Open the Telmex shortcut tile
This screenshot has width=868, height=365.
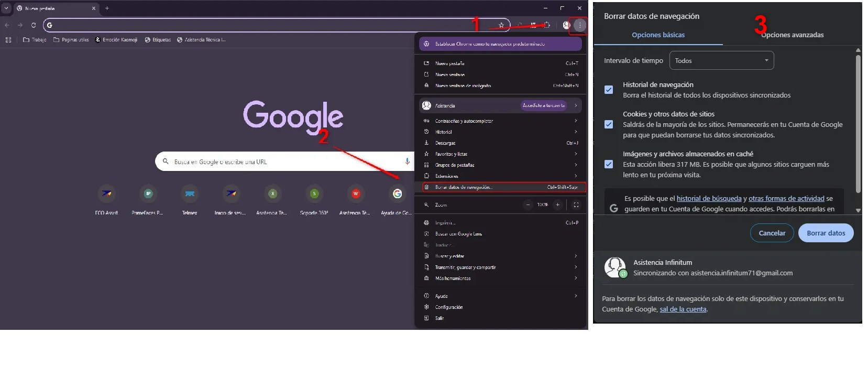click(x=190, y=200)
